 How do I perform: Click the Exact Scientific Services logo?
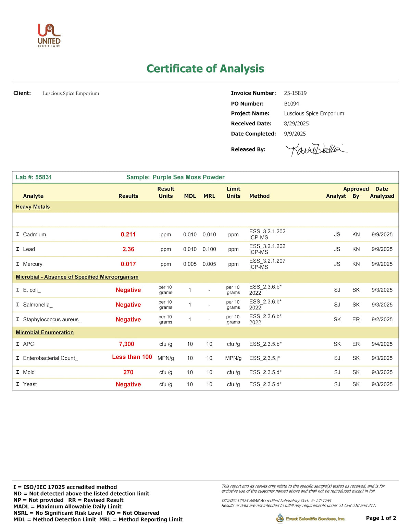click(x=311, y=518)
